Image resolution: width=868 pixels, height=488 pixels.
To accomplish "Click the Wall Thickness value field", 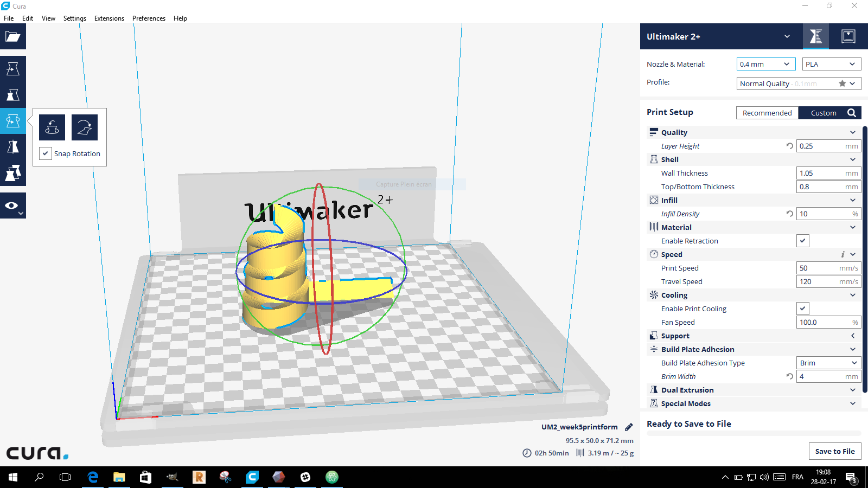I will [x=828, y=173].
